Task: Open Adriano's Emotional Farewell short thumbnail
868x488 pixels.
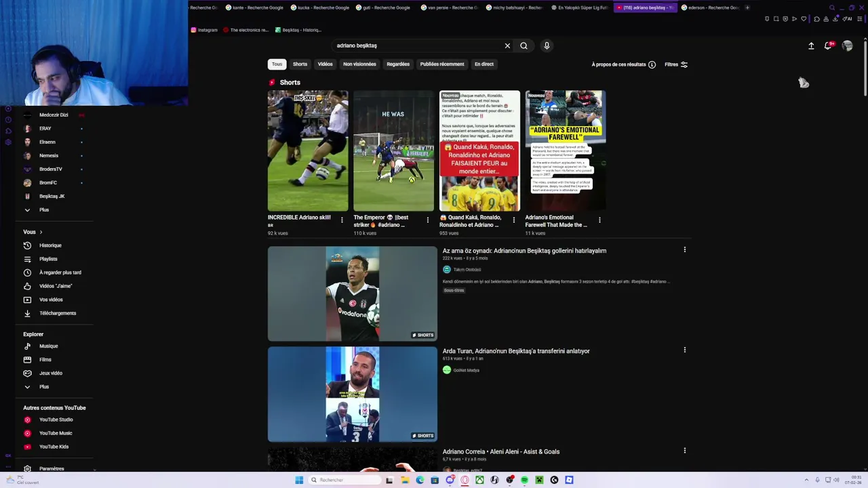Action: point(566,150)
